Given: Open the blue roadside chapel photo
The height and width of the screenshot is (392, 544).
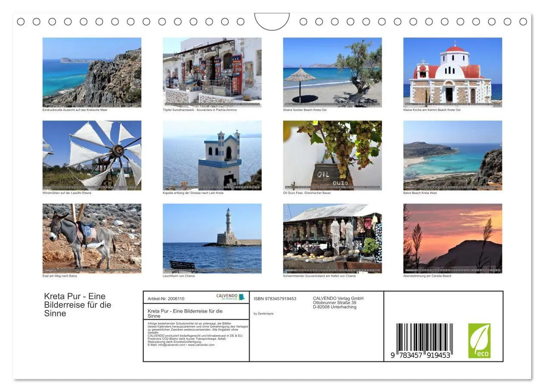Looking at the screenshot, I should (212, 155).
